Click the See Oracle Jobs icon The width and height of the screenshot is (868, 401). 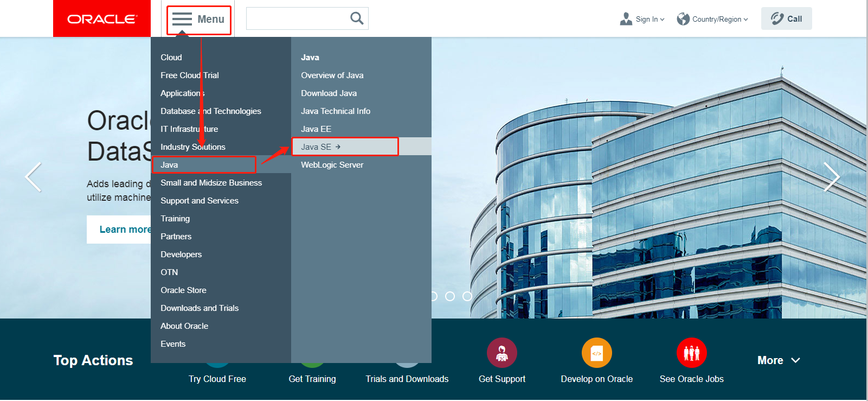692,353
